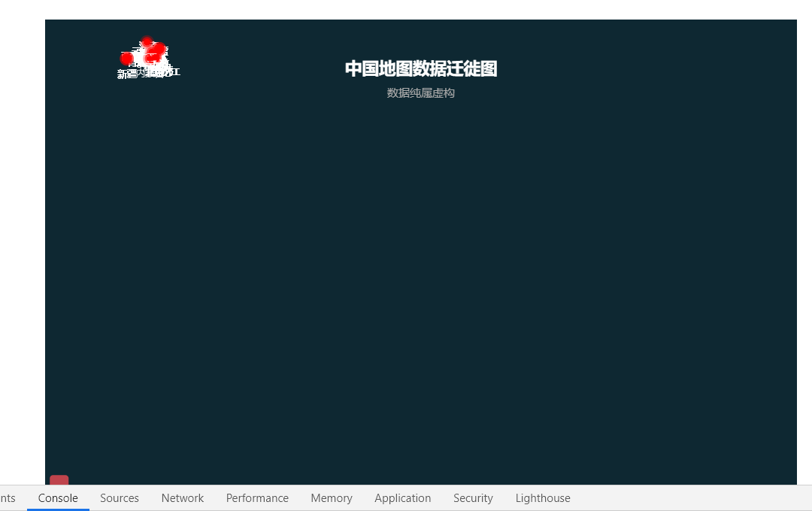Click the topmost red scatter dot
Screen dimensions: 812x511
(147, 41)
